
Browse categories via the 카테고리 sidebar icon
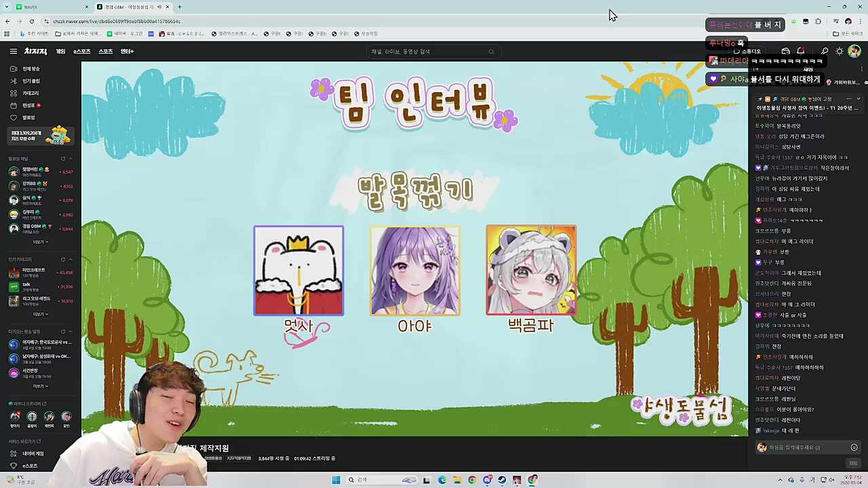pyautogui.click(x=30, y=93)
